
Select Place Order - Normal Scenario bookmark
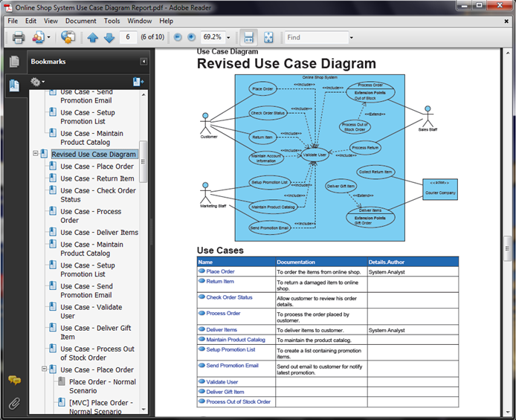click(x=103, y=386)
